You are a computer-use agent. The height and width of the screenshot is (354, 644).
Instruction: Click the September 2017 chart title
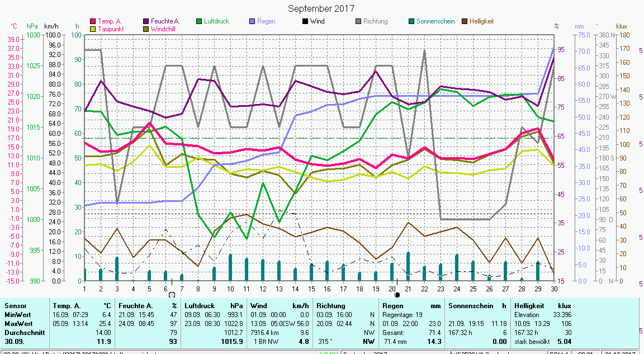pyautogui.click(x=321, y=8)
